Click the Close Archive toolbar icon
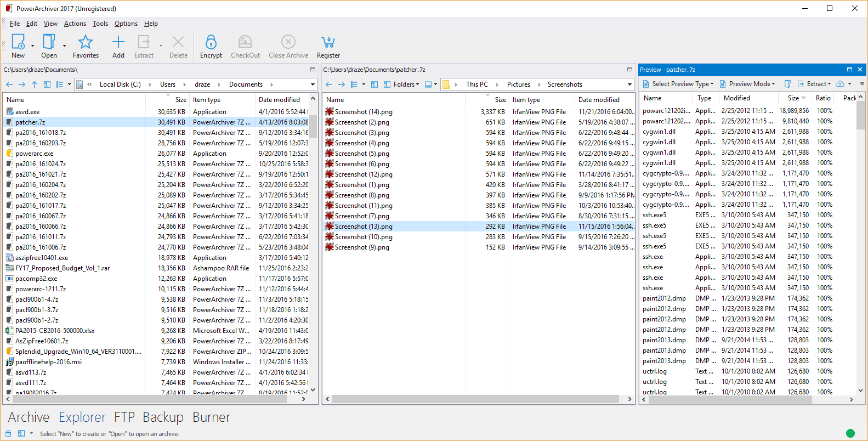Viewport: 868px width, 441px height. pos(288,42)
